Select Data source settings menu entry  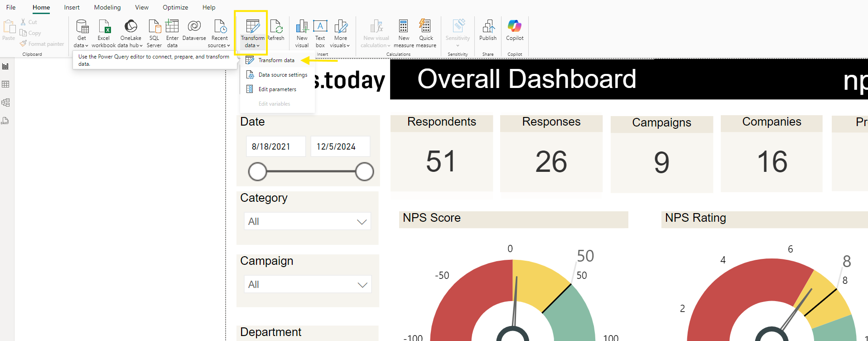pyautogui.click(x=282, y=75)
